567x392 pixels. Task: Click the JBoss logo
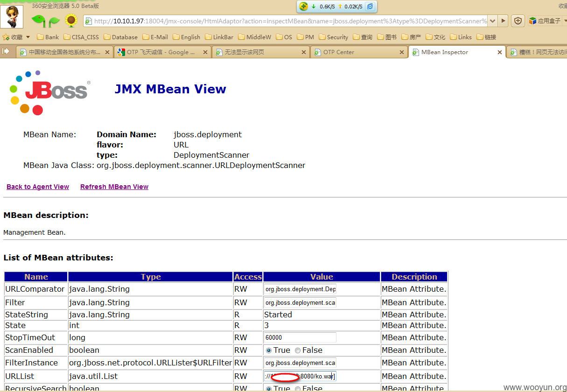[49, 92]
